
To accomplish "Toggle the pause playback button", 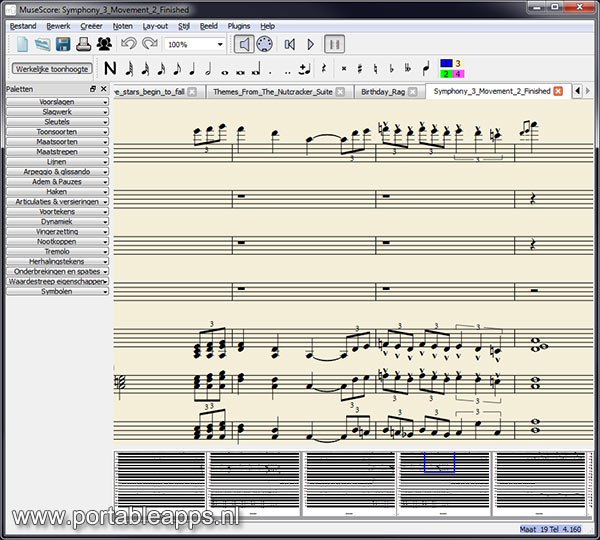I will pyautogui.click(x=334, y=44).
